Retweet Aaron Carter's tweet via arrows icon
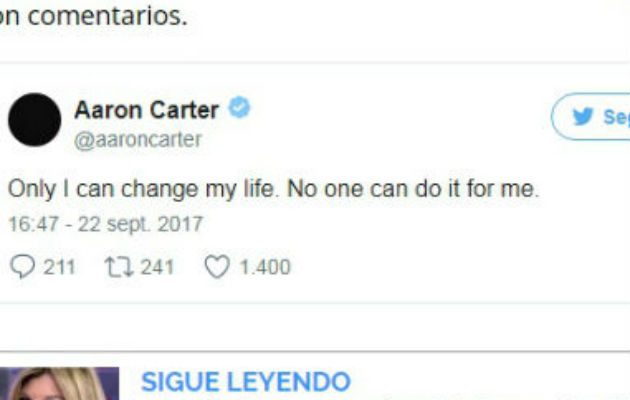The height and width of the screenshot is (400, 630). click(x=119, y=267)
